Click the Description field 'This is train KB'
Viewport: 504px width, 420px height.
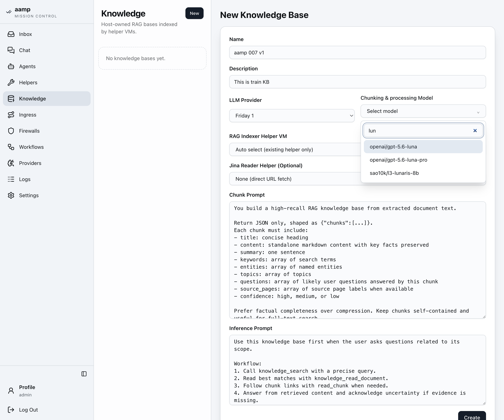click(357, 82)
